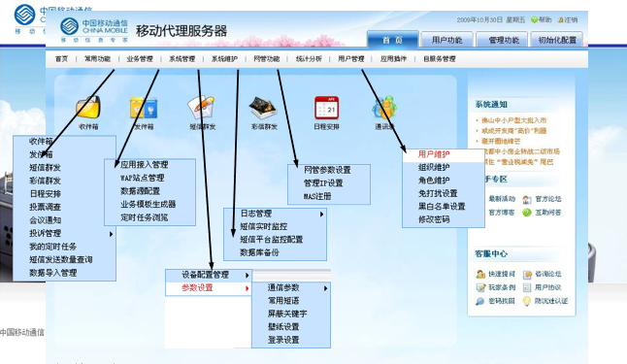Choose 网管参数设置 from the dropdown list
Viewport: 627px width, 364px height.
[327, 170]
